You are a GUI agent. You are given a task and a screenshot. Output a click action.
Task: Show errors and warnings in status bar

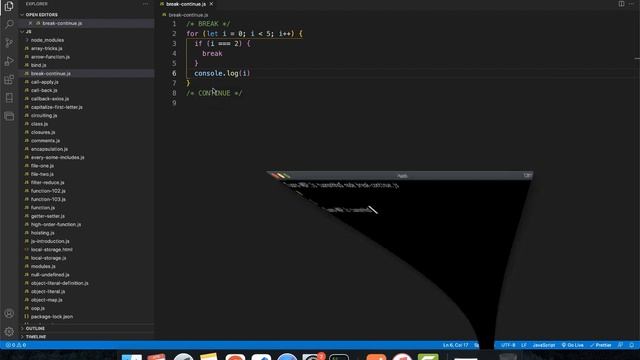coord(16,345)
